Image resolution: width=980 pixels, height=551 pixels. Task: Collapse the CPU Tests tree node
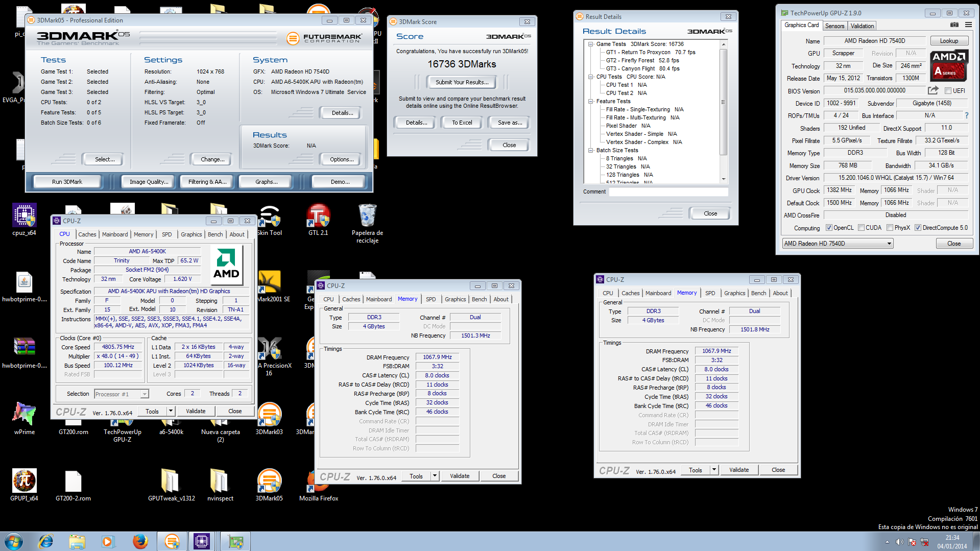pos(590,77)
